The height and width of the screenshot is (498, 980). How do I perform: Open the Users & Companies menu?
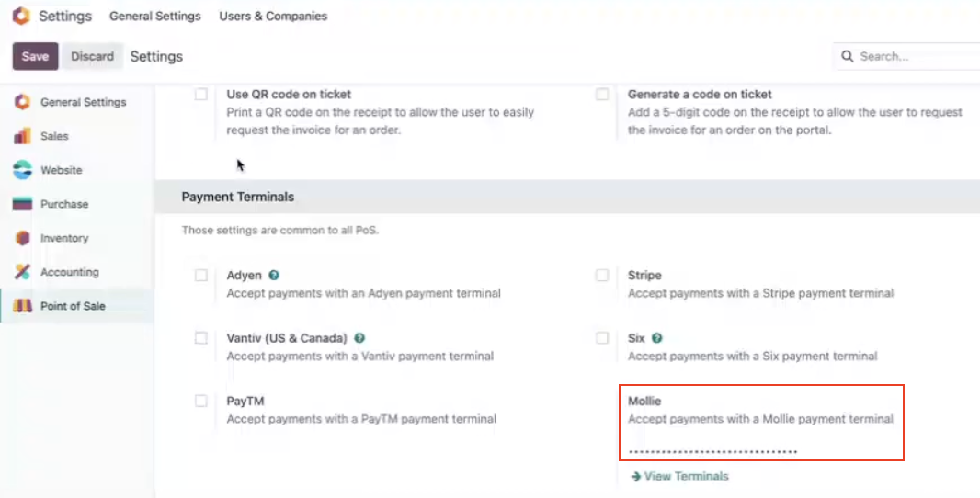[x=273, y=17]
